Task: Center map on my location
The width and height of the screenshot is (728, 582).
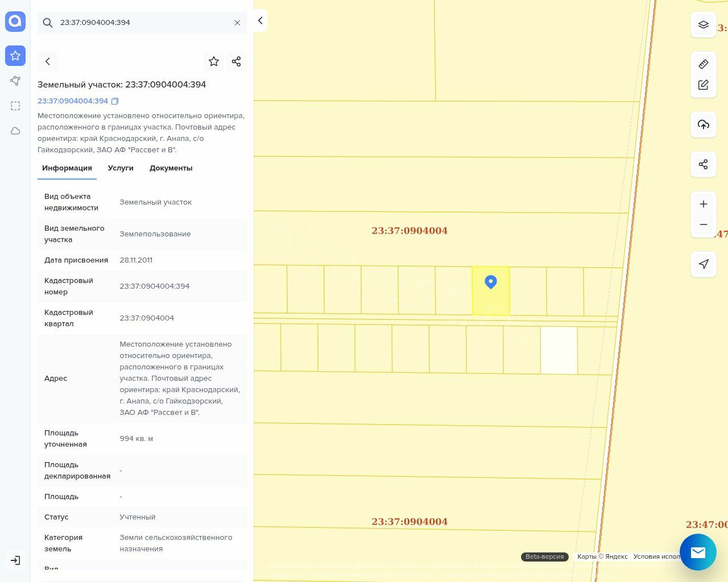Action: [x=704, y=264]
